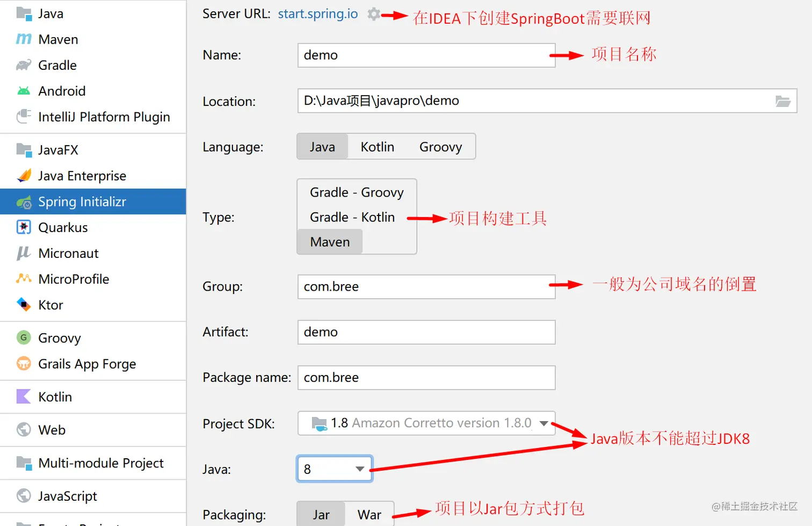
Task: Select Groovy as the language
Action: click(440, 147)
